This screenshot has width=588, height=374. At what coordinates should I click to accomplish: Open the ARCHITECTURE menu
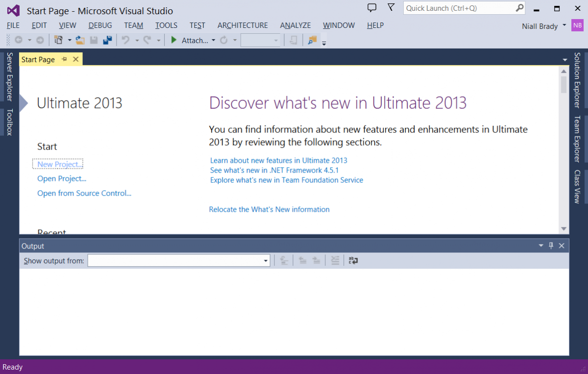(x=243, y=25)
